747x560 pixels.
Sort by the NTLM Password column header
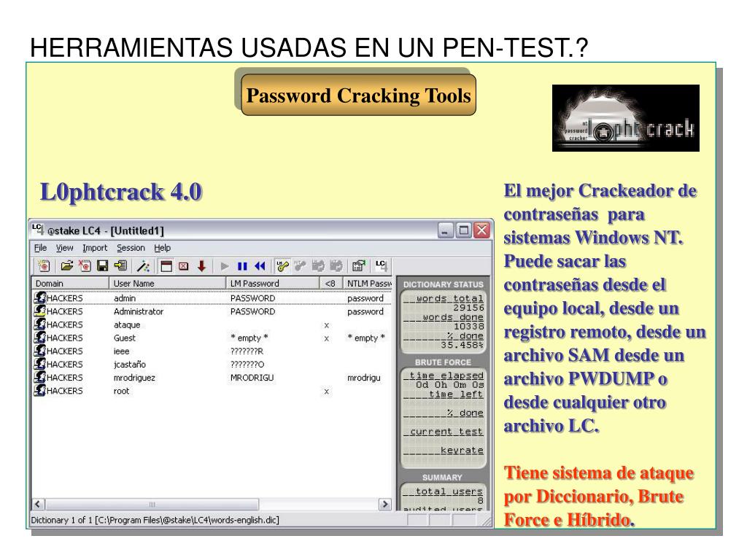[368, 284]
